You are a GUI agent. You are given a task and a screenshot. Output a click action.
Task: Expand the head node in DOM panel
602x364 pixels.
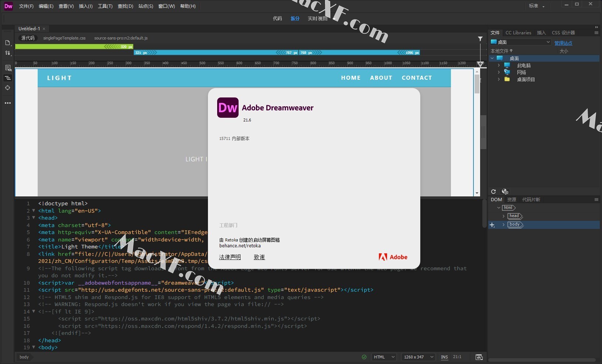(x=503, y=216)
